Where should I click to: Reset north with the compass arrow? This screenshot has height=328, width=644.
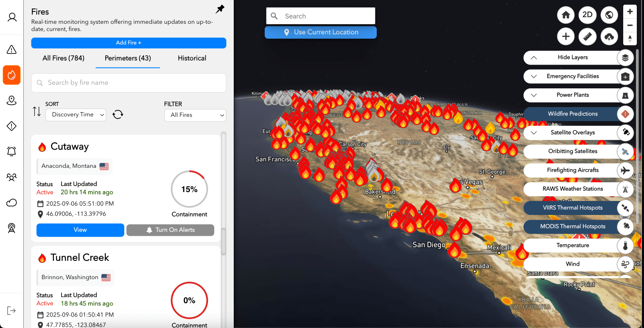point(630,39)
